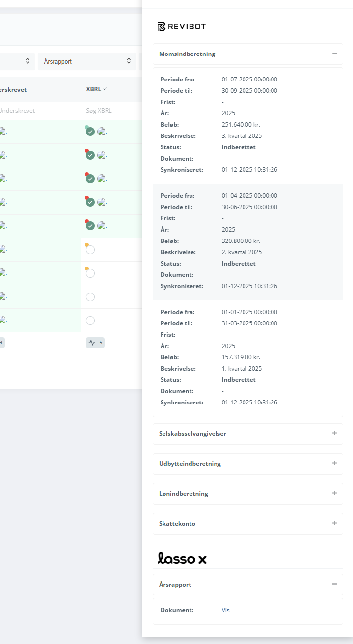The width and height of the screenshot is (353, 644).
Task: Open the document image icon in second XBRL row
Action: (102, 155)
